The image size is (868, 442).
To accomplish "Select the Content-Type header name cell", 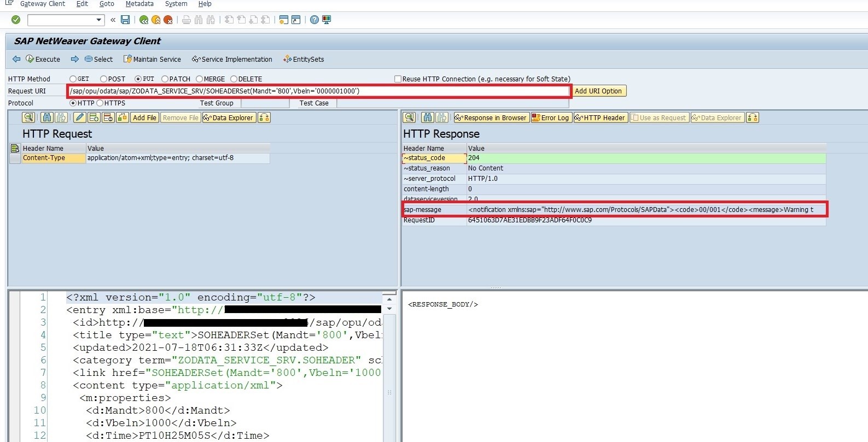I will click(x=54, y=158).
